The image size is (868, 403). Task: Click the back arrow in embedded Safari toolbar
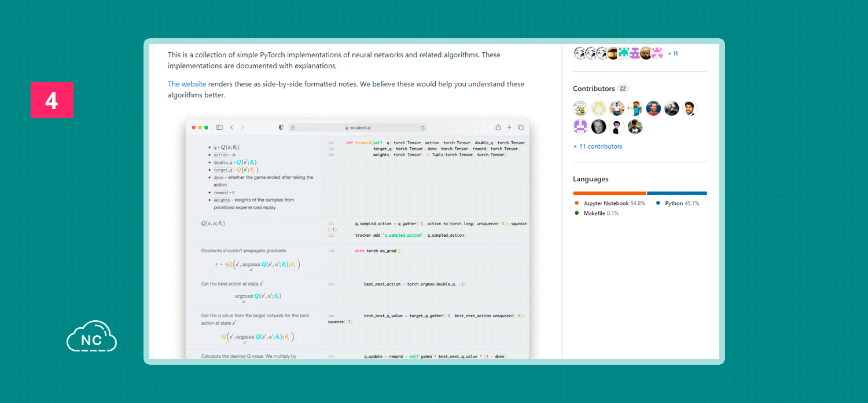pyautogui.click(x=232, y=127)
